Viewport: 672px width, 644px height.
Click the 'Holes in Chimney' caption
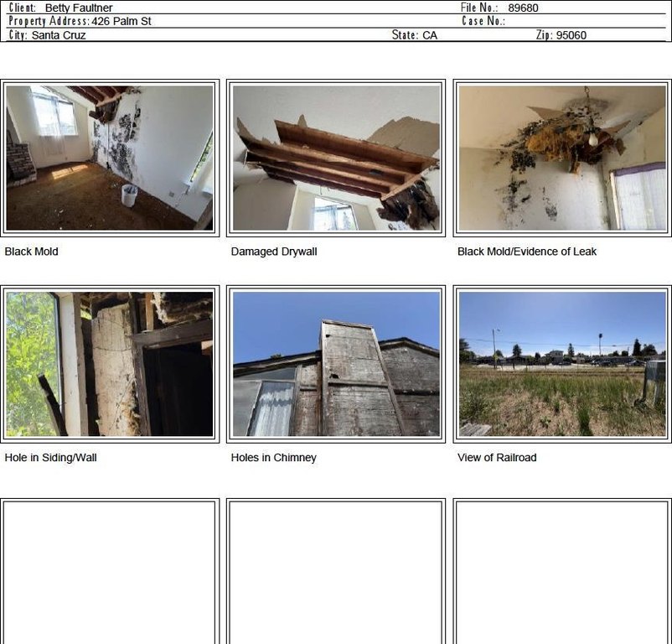(273, 458)
